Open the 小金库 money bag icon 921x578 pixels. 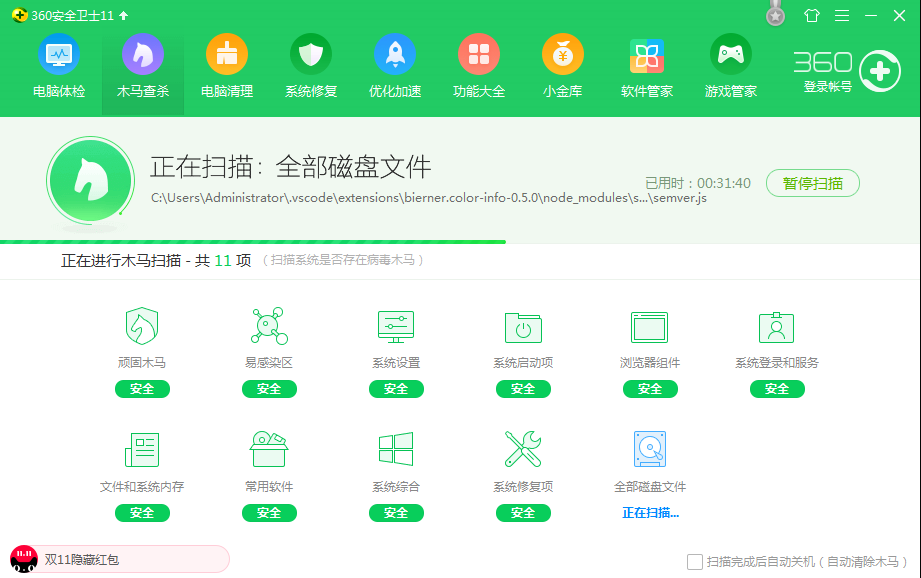point(563,55)
